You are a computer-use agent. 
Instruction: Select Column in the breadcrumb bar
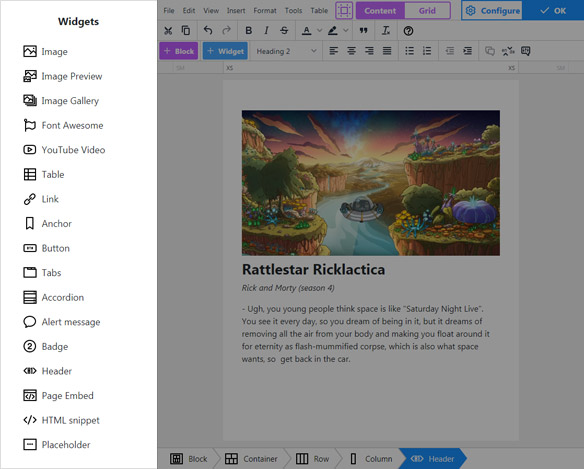click(x=371, y=459)
